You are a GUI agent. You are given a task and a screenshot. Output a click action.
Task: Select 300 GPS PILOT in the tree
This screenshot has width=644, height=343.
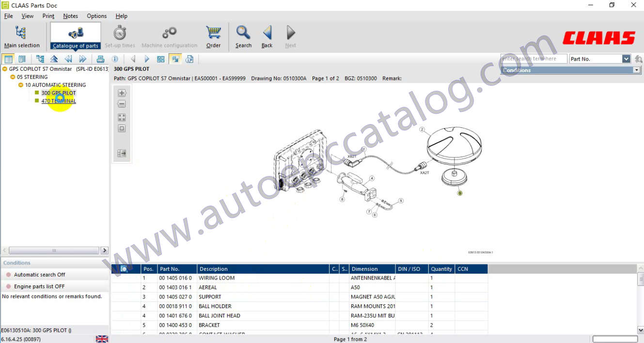point(59,93)
